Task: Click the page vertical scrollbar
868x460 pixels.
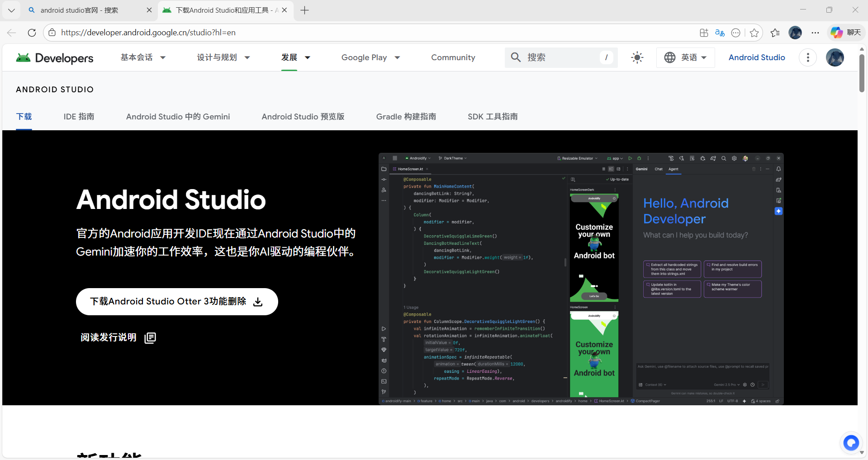Action: click(x=862, y=72)
